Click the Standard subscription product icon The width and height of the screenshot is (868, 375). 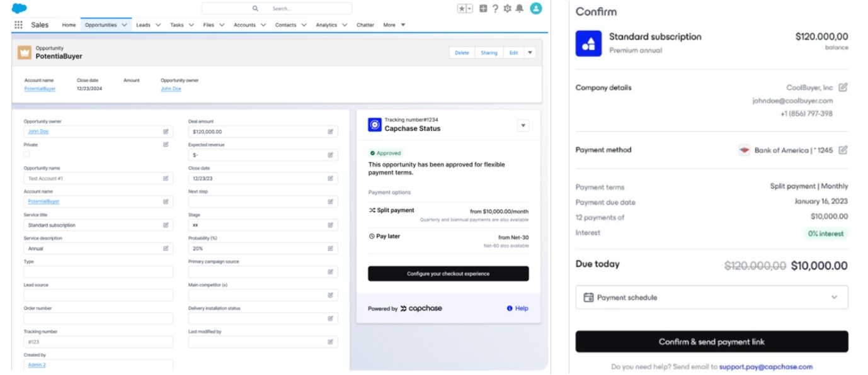[589, 43]
